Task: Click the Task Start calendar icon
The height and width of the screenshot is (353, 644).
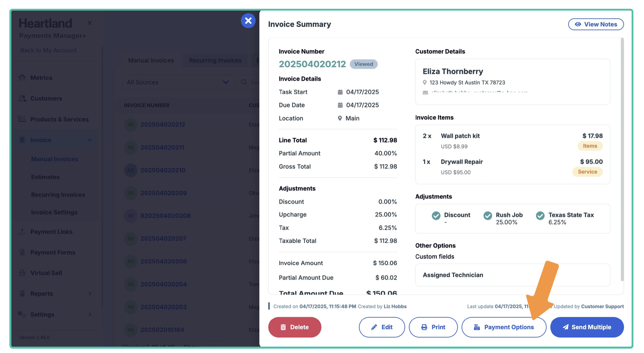Action: point(340,92)
